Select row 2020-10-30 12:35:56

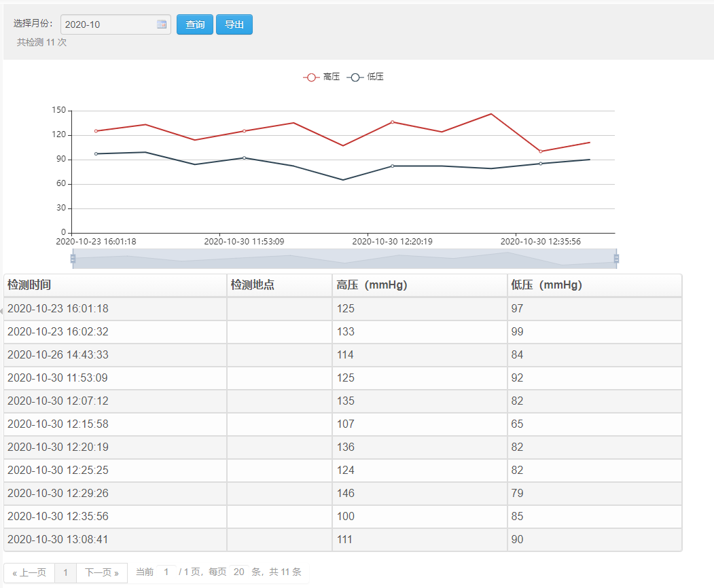pos(343,517)
